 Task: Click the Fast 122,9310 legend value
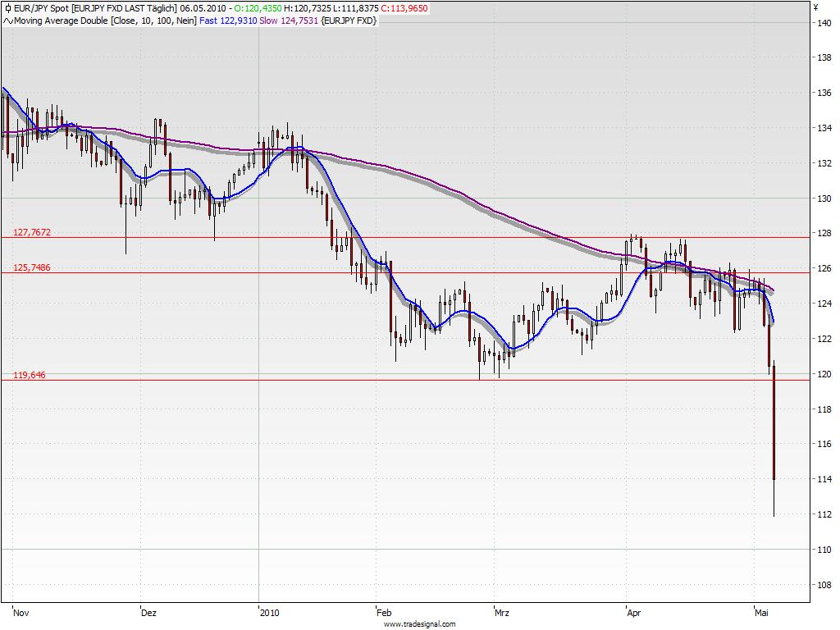[228, 21]
